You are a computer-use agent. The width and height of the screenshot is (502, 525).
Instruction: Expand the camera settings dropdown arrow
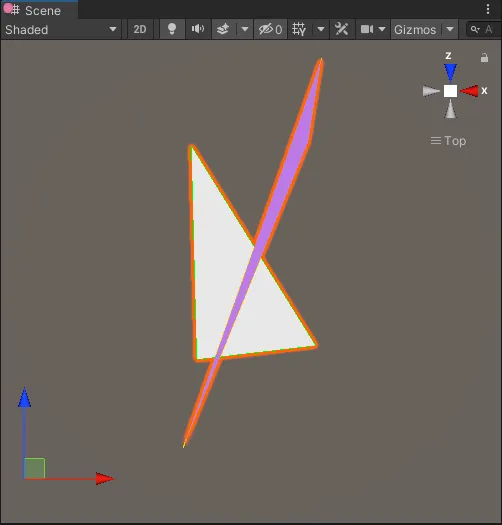pyautogui.click(x=382, y=29)
